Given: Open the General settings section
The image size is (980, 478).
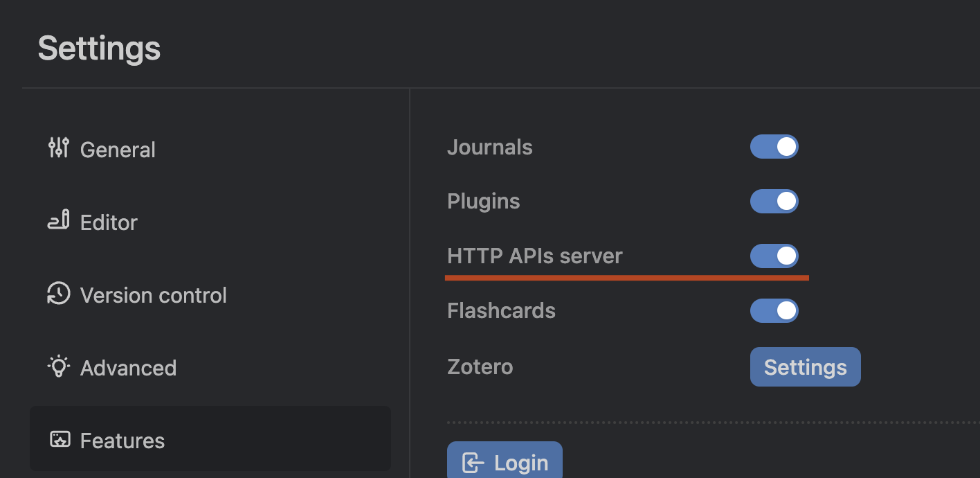Looking at the screenshot, I should 210,150.
